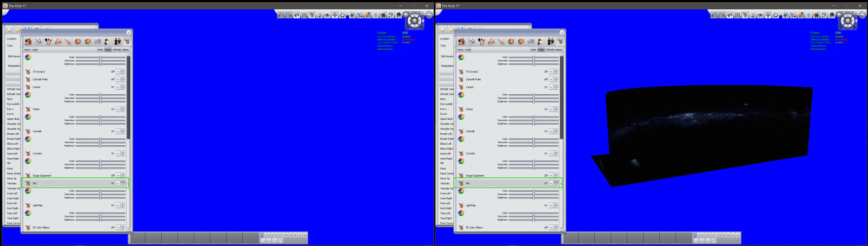
Task: Open the color wheel below Catwalk in the right panel
Action: coord(461,139)
